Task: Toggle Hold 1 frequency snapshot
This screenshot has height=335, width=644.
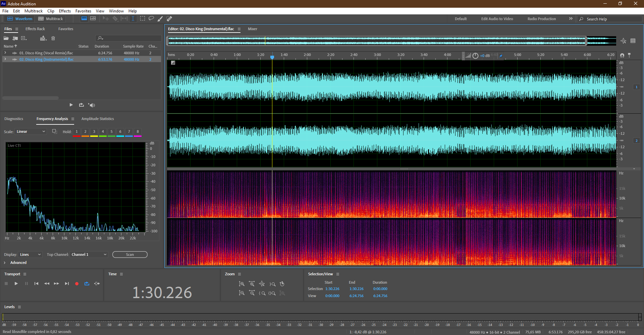Action: (76, 132)
